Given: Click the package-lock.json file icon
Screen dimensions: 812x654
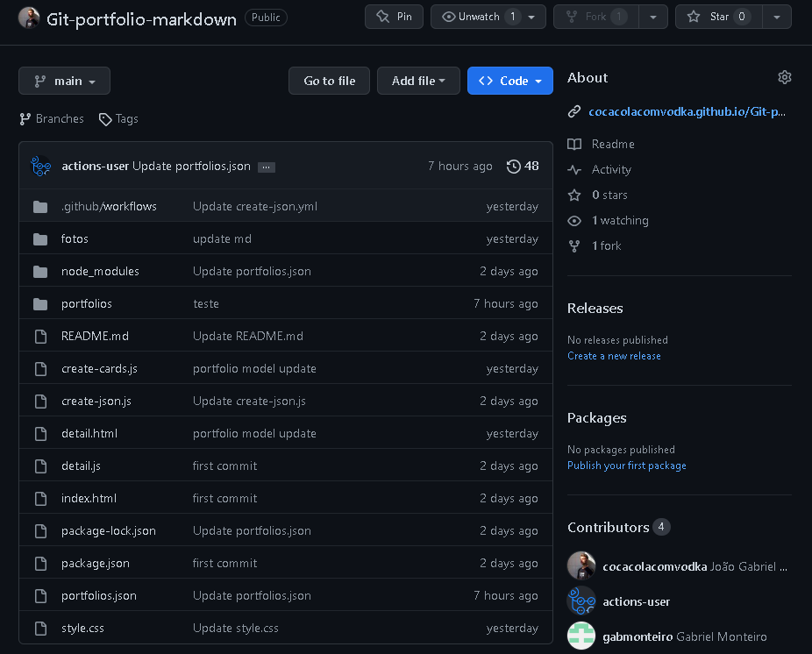Looking at the screenshot, I should 40,531.
